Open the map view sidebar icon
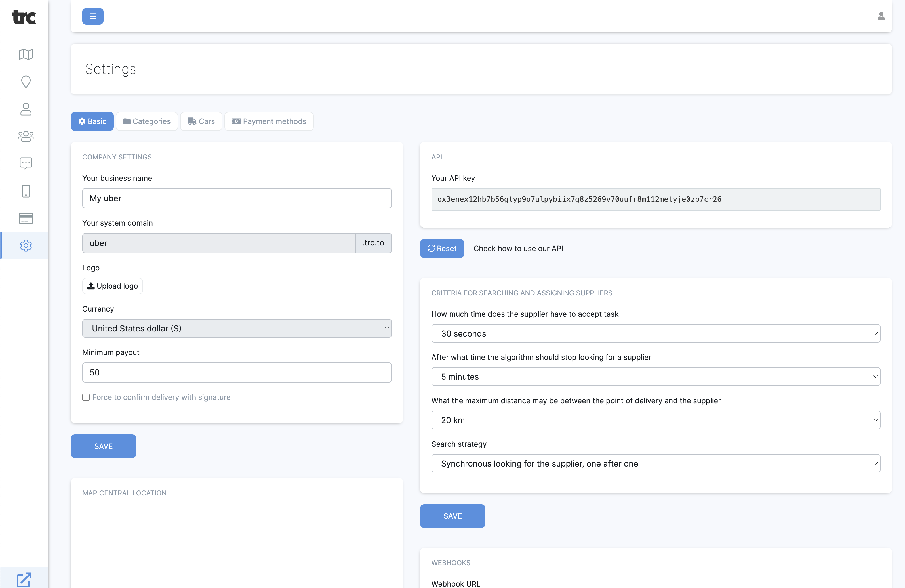 click(26, 54)
